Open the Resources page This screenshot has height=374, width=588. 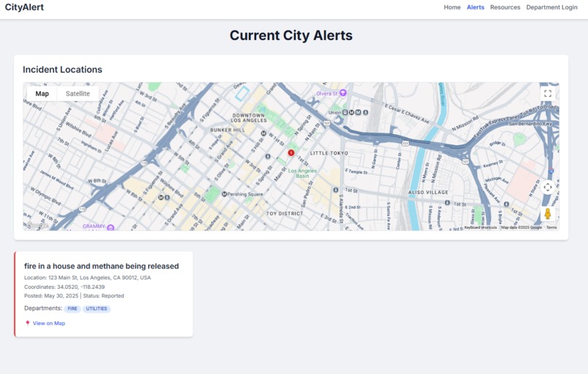tap(505, 7)
